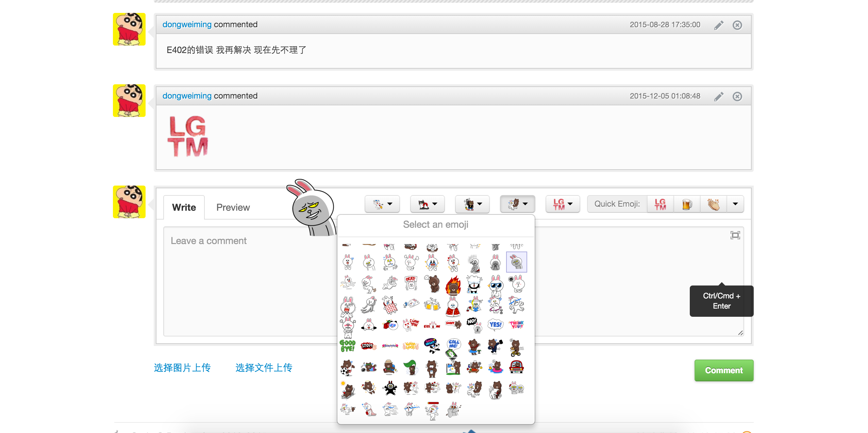Select the two clinking beer mugs sticker
Screen dimensions: 868x433
coord(432,304)
